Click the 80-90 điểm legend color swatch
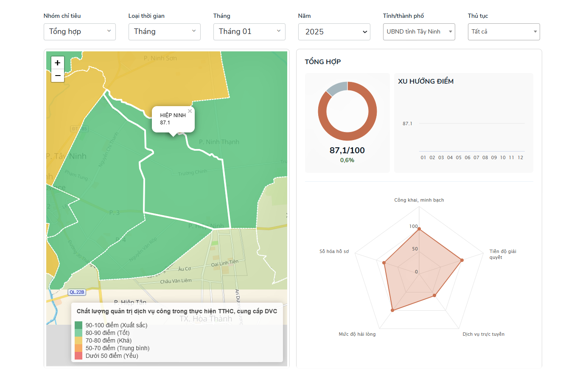This screenshot has height=371, width=588. click(78, 333)
